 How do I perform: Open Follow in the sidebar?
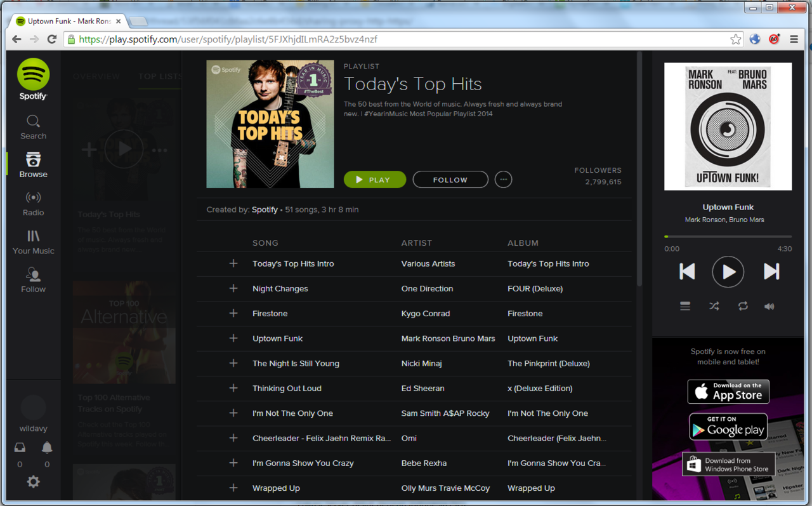tap(33, 280)
